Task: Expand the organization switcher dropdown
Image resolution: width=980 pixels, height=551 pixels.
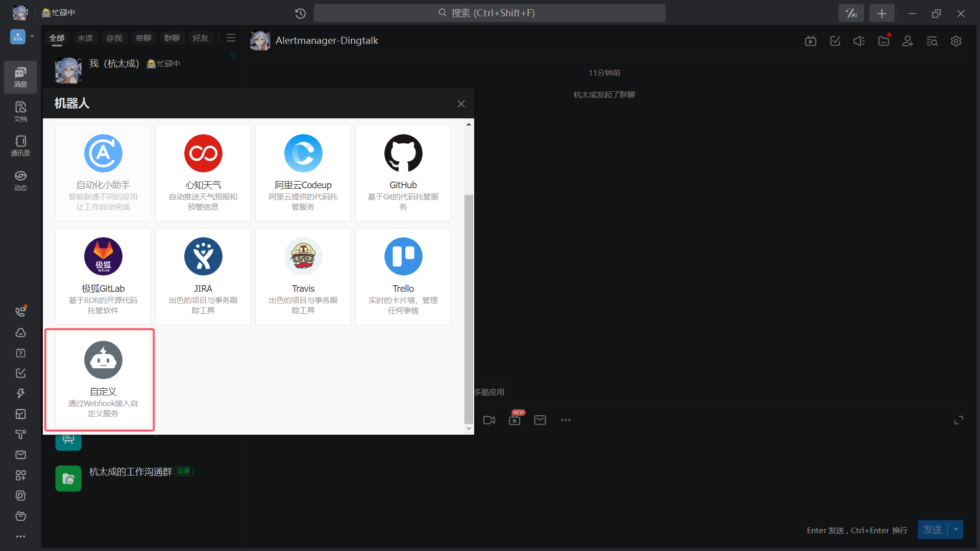Action: (32, 37)
